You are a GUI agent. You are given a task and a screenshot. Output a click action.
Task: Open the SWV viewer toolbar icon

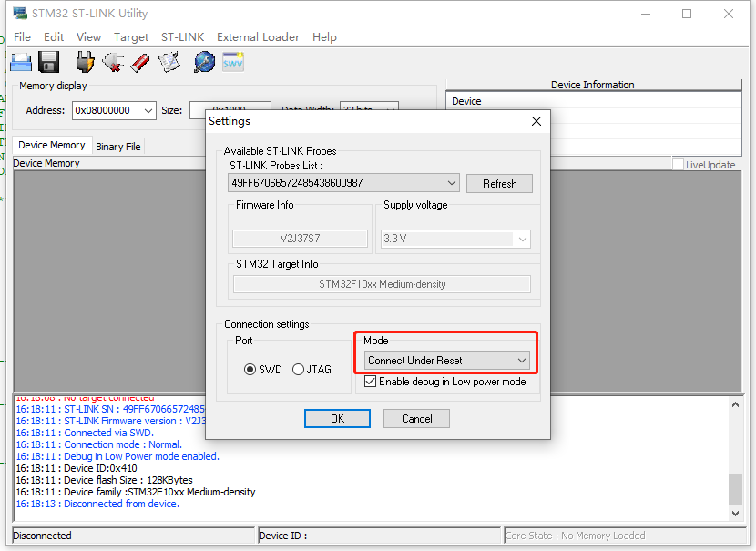tap(233, 62)
